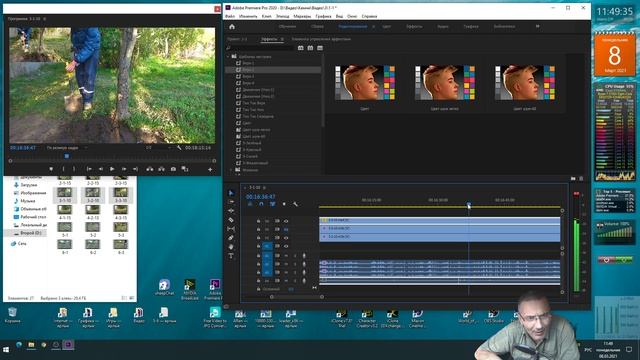Toggle lock on the top video track
The width and height of the screenshot is (640, 360).
point(258,221)
